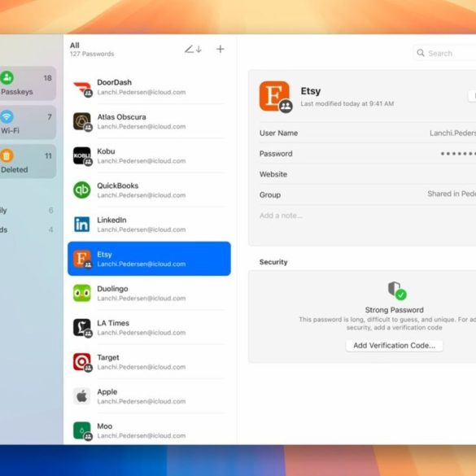
Task: Click the Etsy shared group badge icon
Action: [x=286, y=107]
